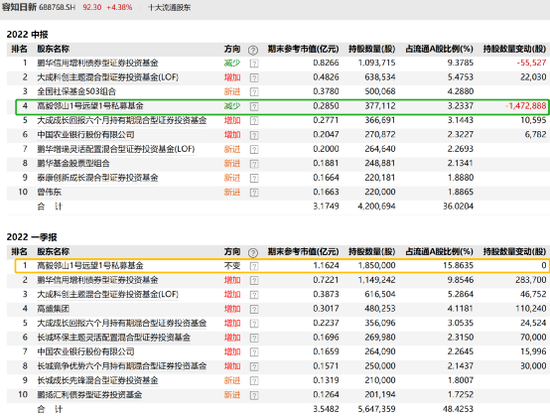Image resolution: width=550 pixels, height=416 pixels.
Task: Click help icon in 鹏扬汇利债券型证券投资基金 row
Action: (254, 396)
